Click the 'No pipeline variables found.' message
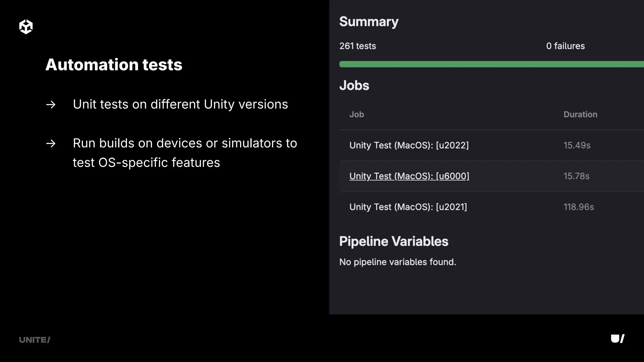Screen dimensions: 644x362 point(397,262)
